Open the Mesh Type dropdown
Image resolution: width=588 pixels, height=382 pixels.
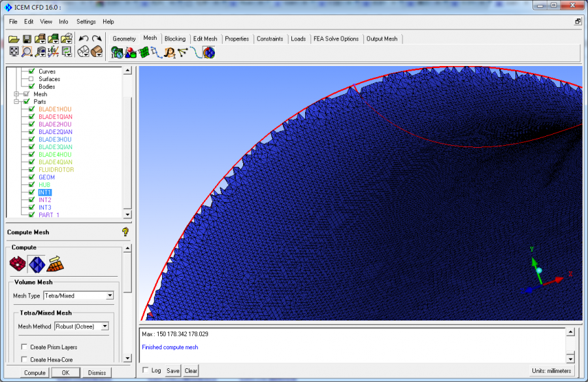(x=110, y=296)
